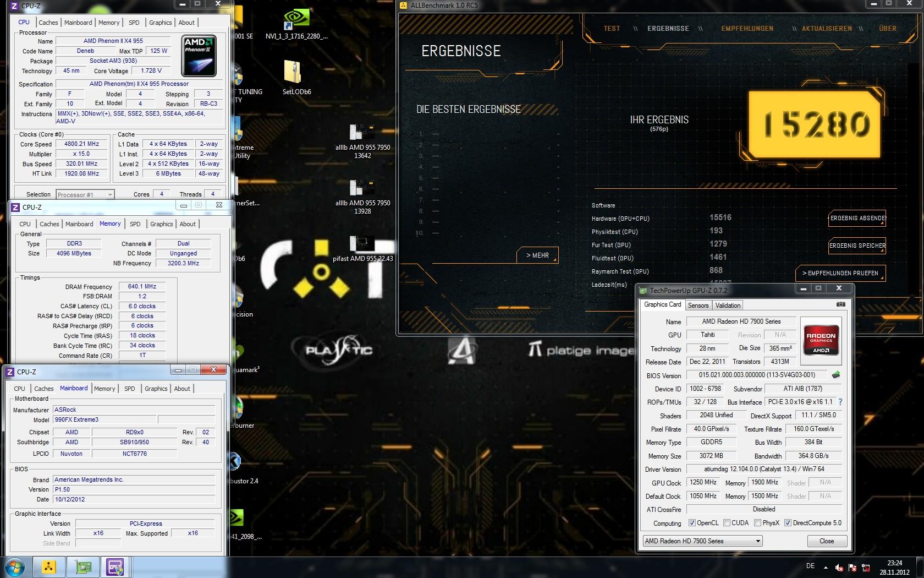Toggle the PhysX checkbox
Screen dimensions: 924x578
[757, 523]
